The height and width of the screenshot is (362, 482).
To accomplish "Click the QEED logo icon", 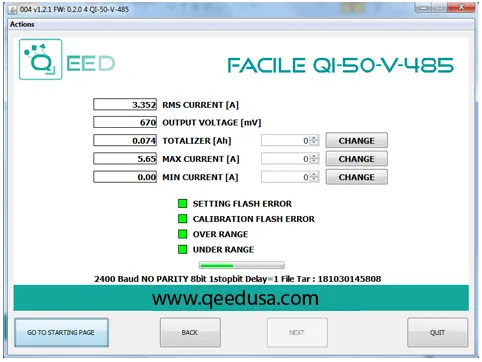I will pos(40,59).
